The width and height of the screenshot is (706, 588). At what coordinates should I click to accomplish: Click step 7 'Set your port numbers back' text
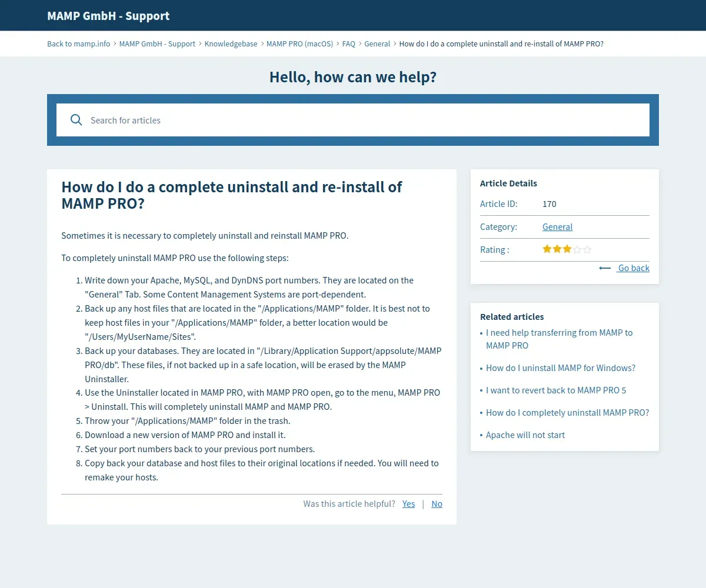click(199, 449)
